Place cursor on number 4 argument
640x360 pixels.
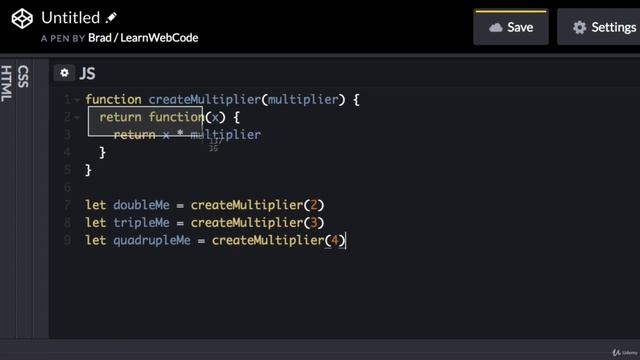coord(335,240)
